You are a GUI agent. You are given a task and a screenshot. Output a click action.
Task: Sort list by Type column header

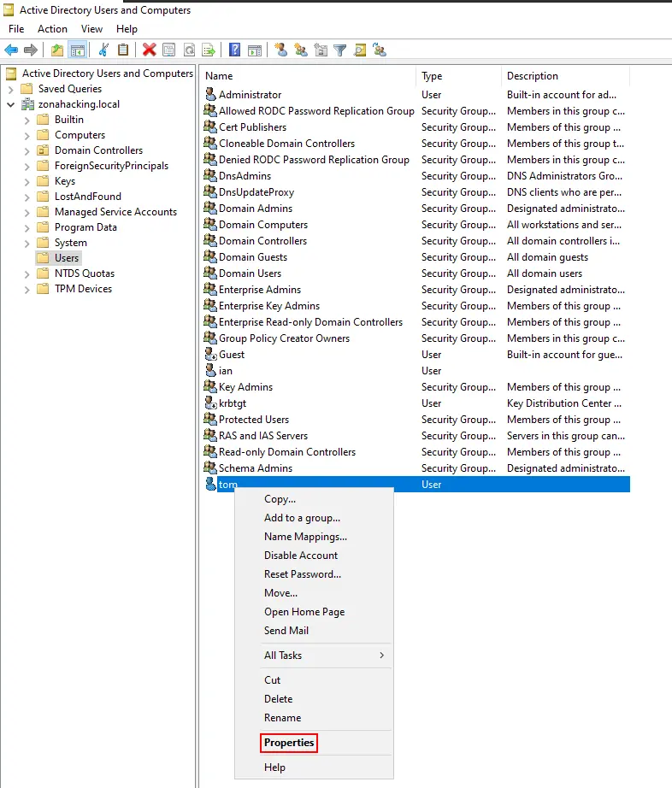[432, 76]
